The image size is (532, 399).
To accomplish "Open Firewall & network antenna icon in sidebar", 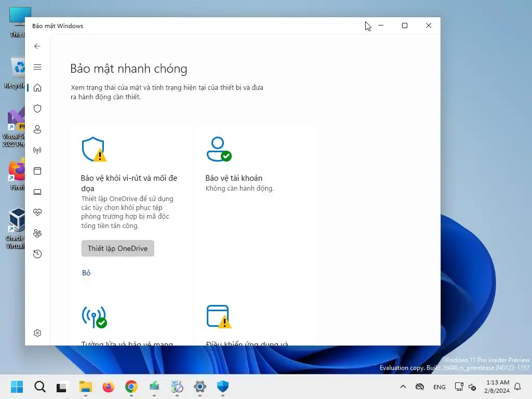I will pyautogui.click(x=37, y=150).
